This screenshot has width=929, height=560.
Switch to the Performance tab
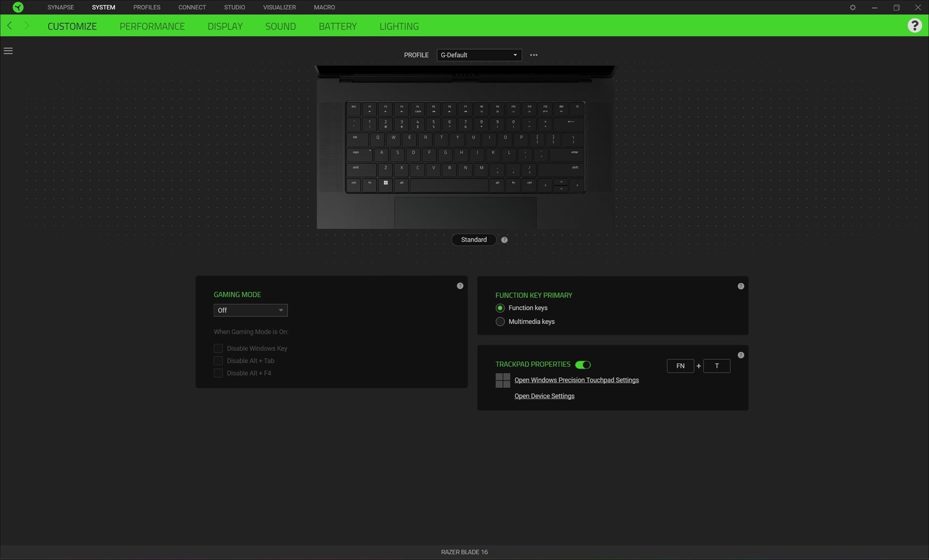pos(152,26)
